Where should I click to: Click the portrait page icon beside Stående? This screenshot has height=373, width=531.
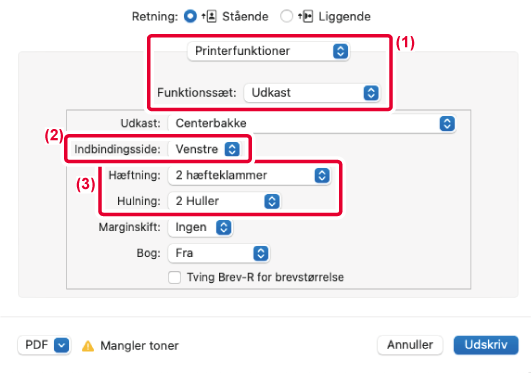click(209, 16)
